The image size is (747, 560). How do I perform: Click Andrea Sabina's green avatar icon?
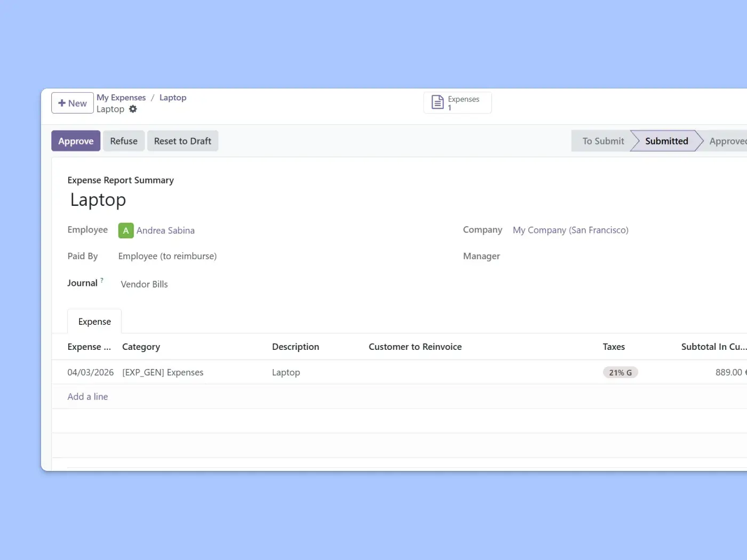tap(126, 230)
